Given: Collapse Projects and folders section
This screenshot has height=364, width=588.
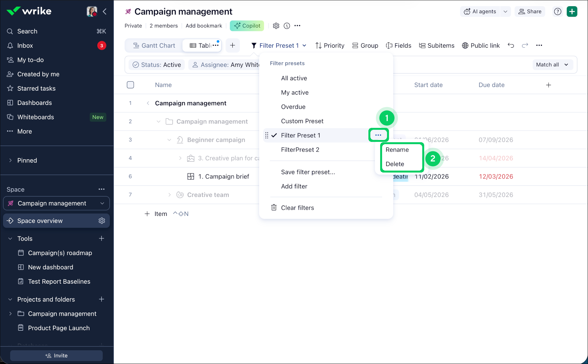Looking at the screenshot, I should pos(10,299).
